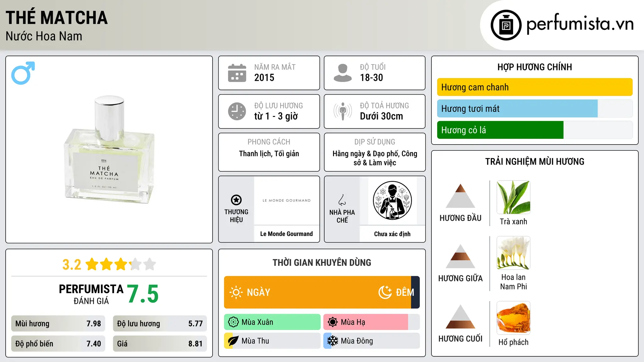
Task: Click the Độ lưu hương 5.77 score row
Action: click(160, 324)
